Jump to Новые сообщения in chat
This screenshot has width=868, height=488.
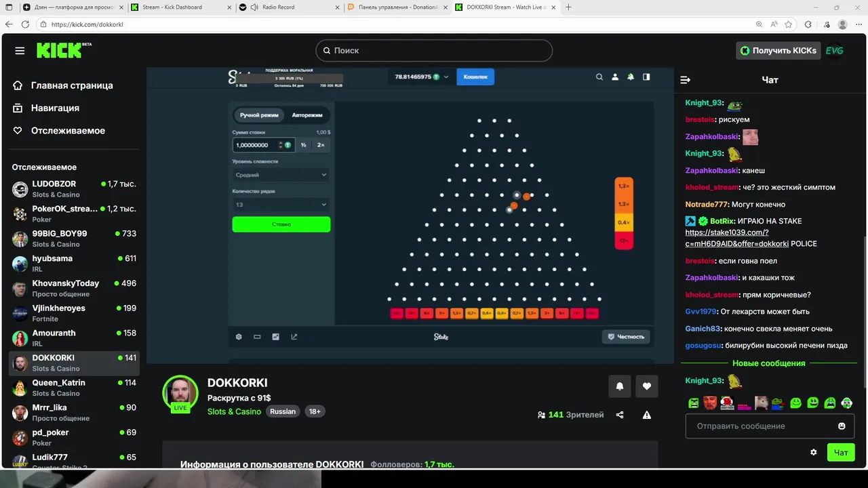pyautogui.click(x=769, y=363)
